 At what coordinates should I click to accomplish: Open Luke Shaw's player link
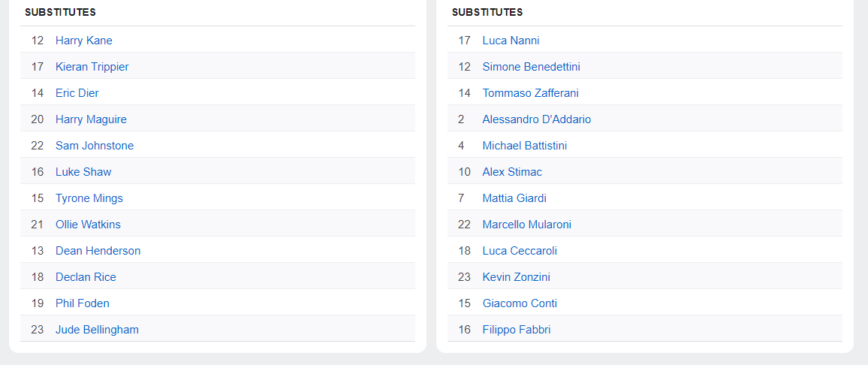coord(83,172)
